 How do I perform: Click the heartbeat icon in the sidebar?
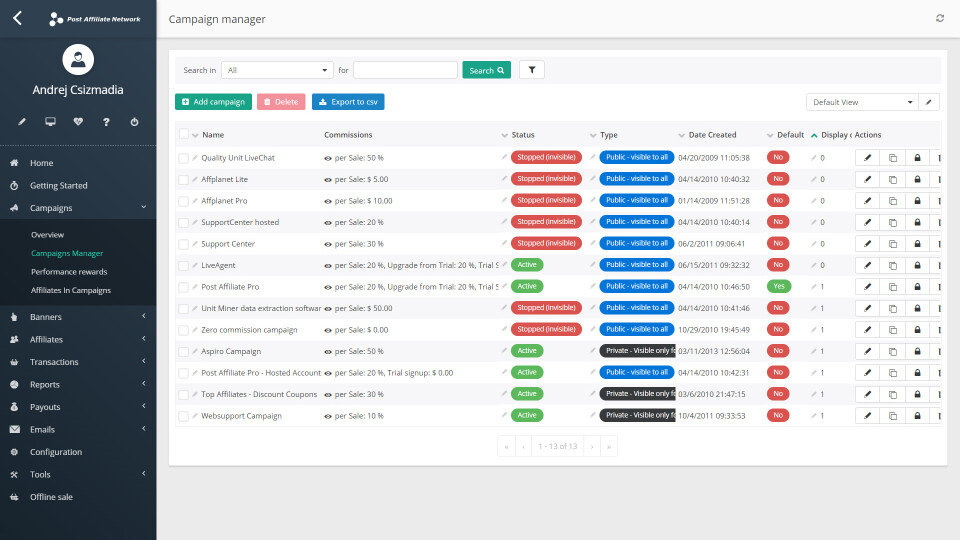[x=78, y=121]
